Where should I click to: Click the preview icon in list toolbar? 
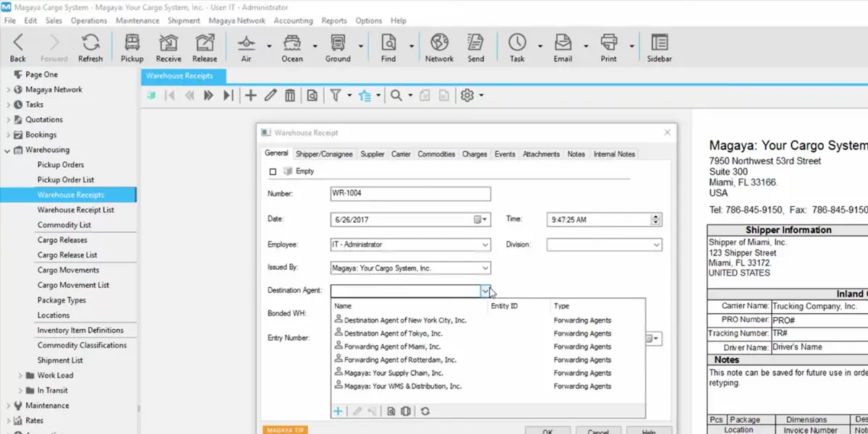coord(312,95)
